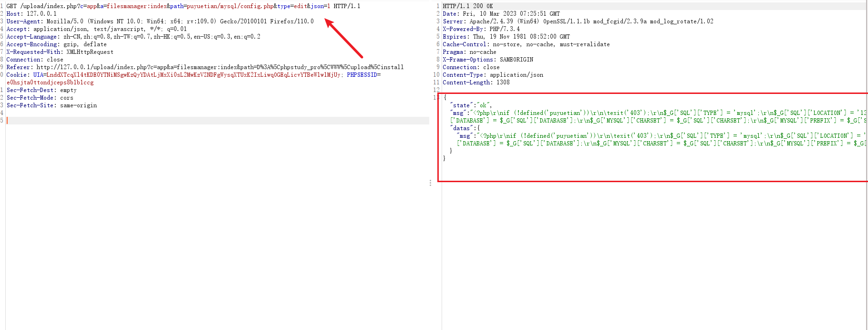The image size is (868, 330).
Task: Click the Accept: application/json header
Action: 97,29
